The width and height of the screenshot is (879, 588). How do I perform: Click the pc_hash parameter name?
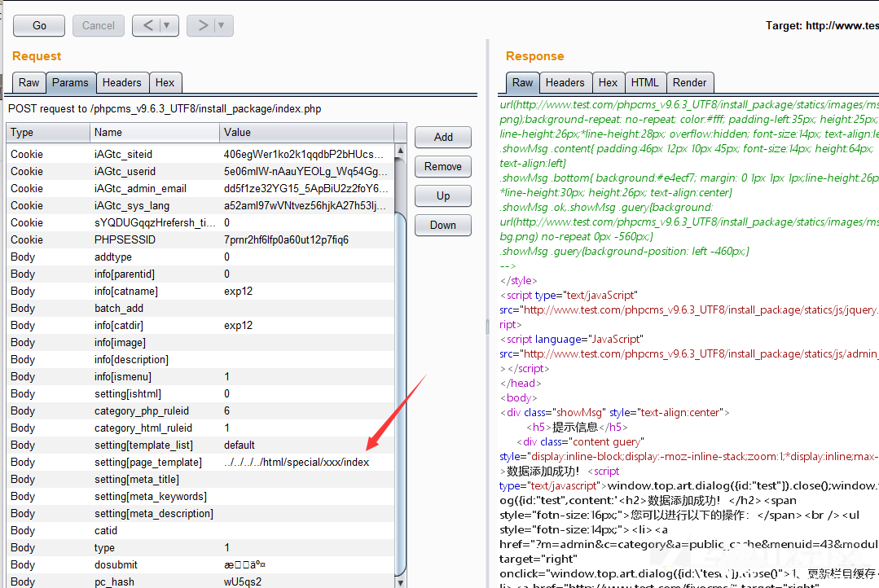[x=114, y=581]
